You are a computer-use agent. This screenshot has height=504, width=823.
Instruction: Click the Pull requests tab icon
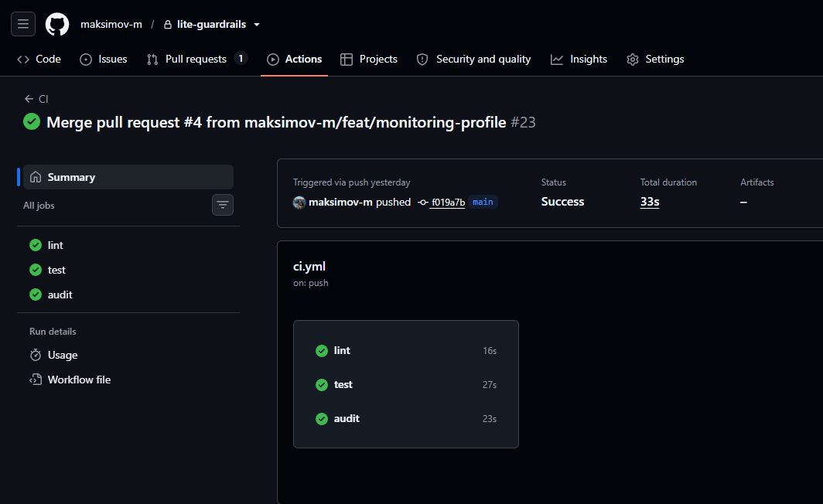pos(152,60)
